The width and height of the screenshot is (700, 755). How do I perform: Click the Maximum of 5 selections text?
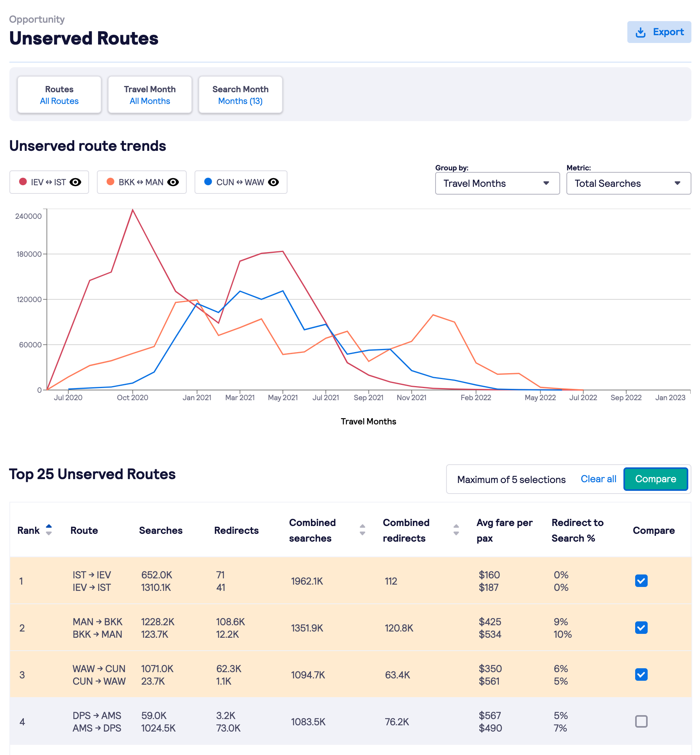[511, 479]
